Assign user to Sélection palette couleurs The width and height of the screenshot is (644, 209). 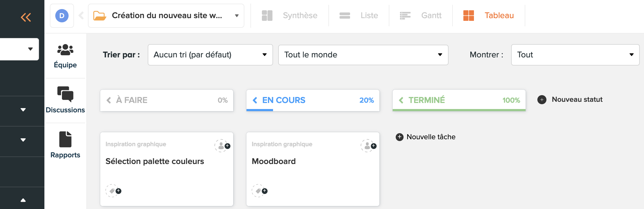[222, 146]
